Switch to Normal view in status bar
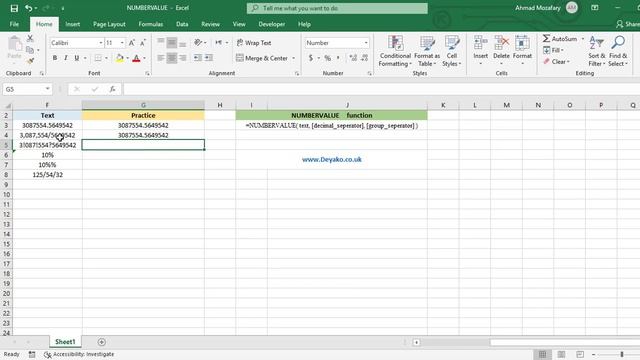Image resolution: width=640 pixels, height=360 pixels. click(x=542, y=354)
